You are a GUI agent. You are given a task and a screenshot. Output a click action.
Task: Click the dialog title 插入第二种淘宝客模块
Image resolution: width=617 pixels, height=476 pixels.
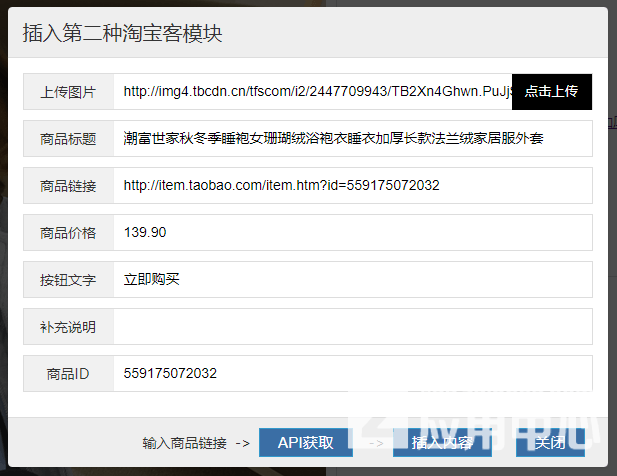(122, 33)
